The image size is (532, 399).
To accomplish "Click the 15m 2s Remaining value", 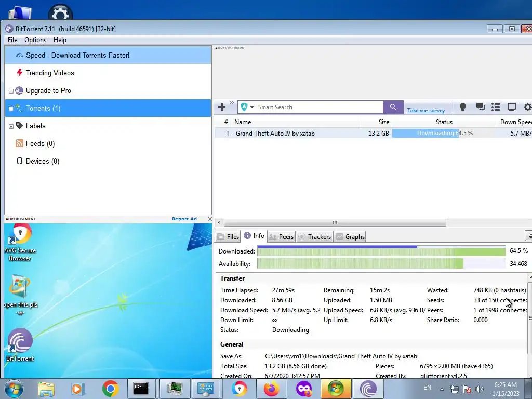I will 380,290.
